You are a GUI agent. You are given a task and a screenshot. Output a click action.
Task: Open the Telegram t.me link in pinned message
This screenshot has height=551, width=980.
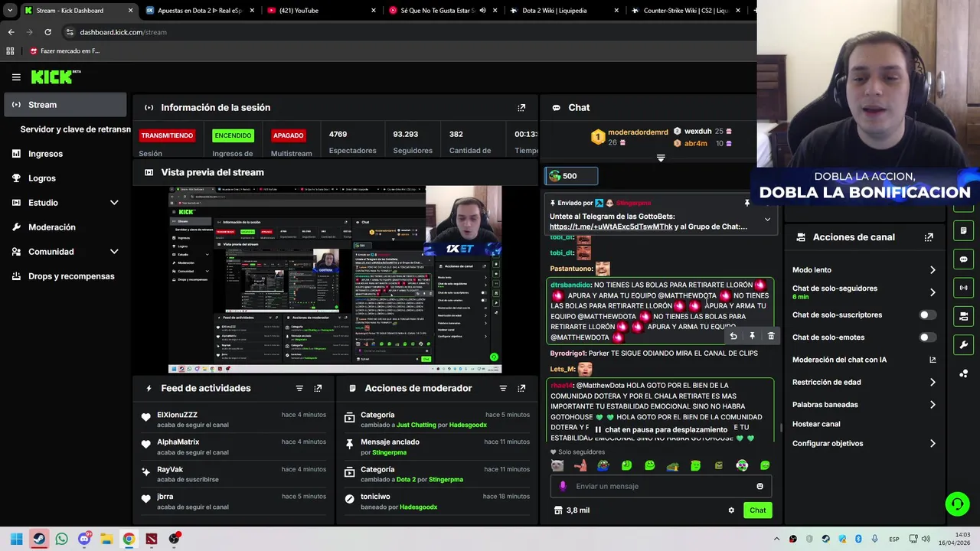coord(611,227)
